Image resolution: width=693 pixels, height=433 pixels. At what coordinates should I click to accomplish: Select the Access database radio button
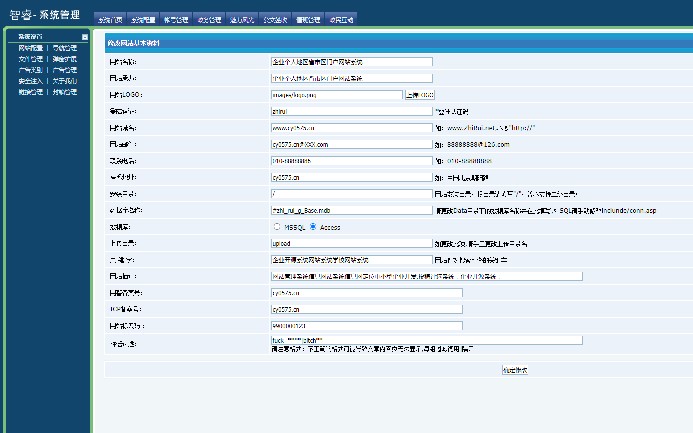coord(313,227)
